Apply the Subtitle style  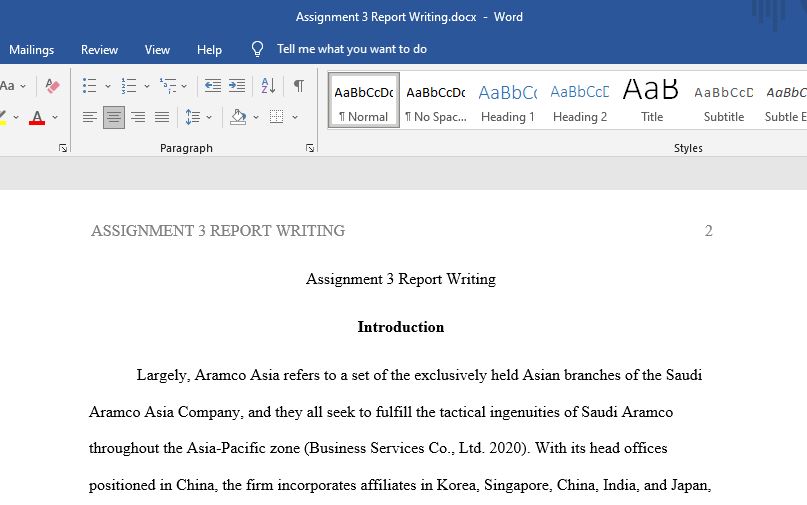click(724, 100)
